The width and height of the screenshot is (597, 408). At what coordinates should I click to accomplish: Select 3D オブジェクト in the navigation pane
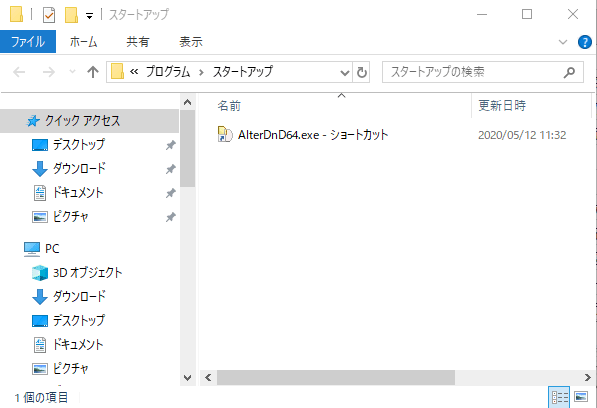point(87,273)
